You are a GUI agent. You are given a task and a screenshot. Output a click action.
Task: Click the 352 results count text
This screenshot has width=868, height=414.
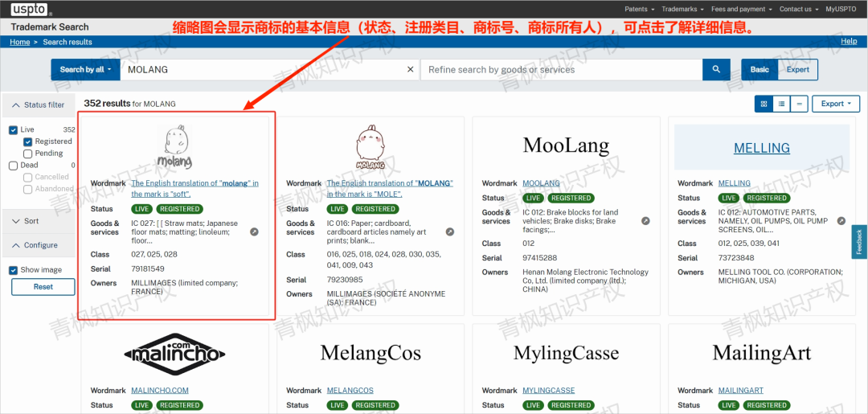[129, 104]
